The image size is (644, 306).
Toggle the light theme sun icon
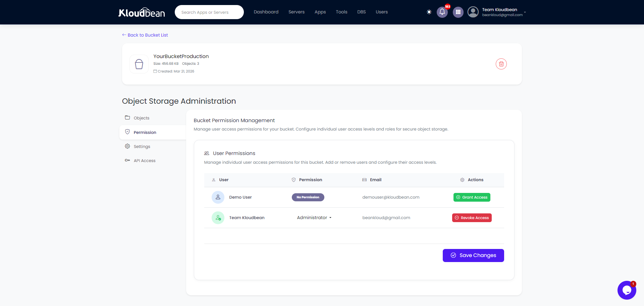pos(429,12)
